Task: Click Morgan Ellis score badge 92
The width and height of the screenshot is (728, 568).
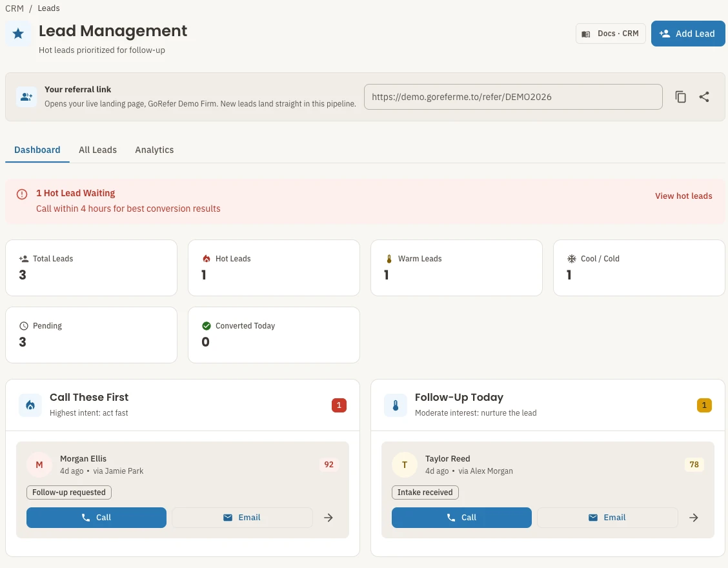Action: click(x=329, y=465)
